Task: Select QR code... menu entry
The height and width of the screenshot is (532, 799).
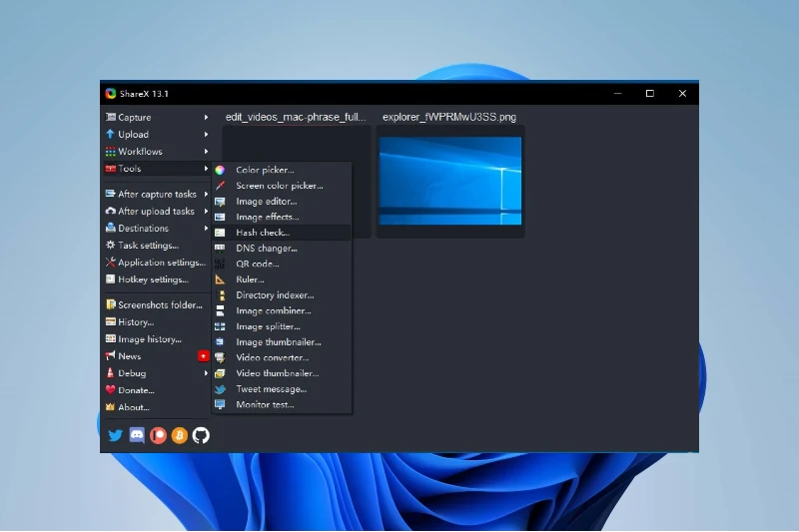Action: (282, 264)
